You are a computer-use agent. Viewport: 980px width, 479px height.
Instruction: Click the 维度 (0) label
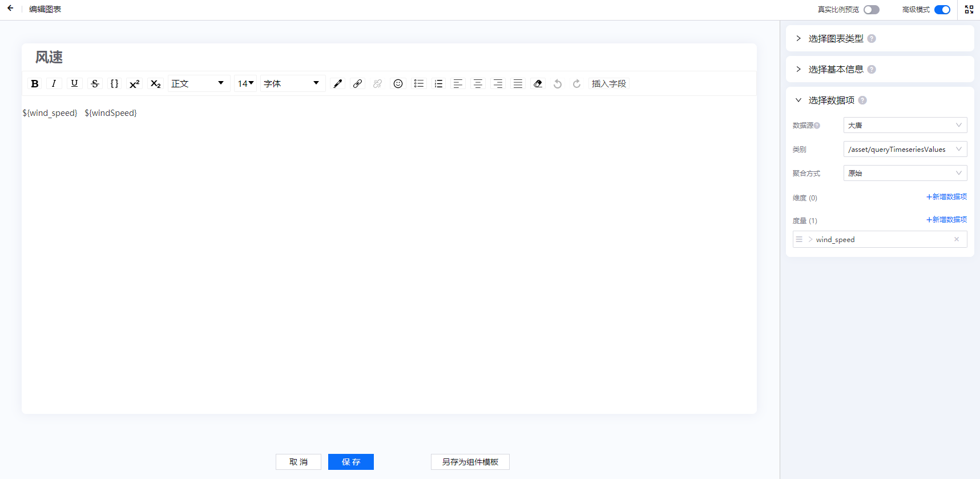pos(805,198)
